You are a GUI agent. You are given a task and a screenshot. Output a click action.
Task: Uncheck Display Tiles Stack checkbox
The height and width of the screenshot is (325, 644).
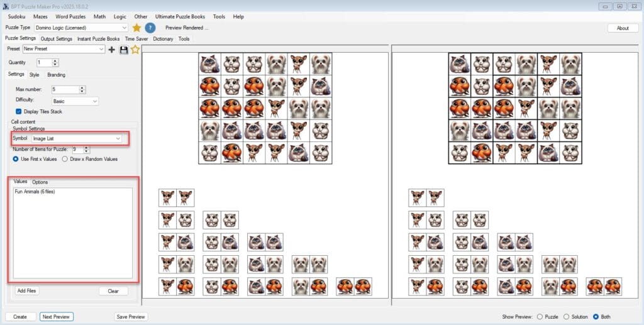click(18, 111)
